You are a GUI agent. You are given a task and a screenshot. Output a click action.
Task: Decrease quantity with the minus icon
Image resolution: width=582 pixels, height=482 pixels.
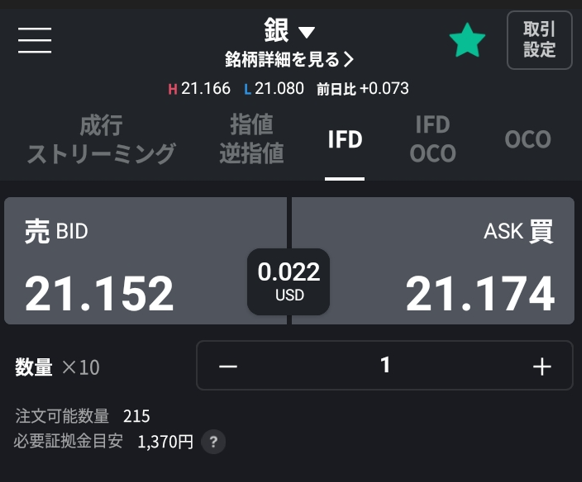pos(228,367)
